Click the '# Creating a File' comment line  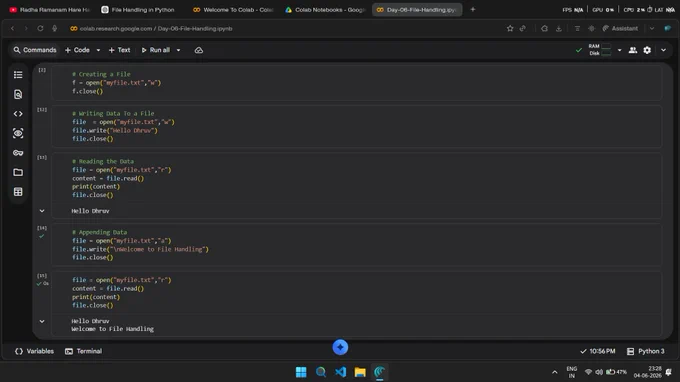pos(101,74)
